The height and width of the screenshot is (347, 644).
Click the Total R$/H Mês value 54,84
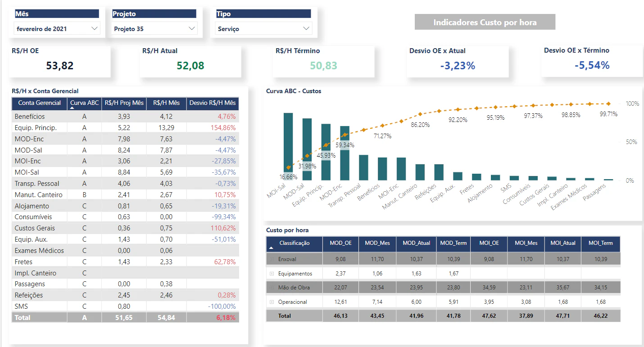coord(167,318)
